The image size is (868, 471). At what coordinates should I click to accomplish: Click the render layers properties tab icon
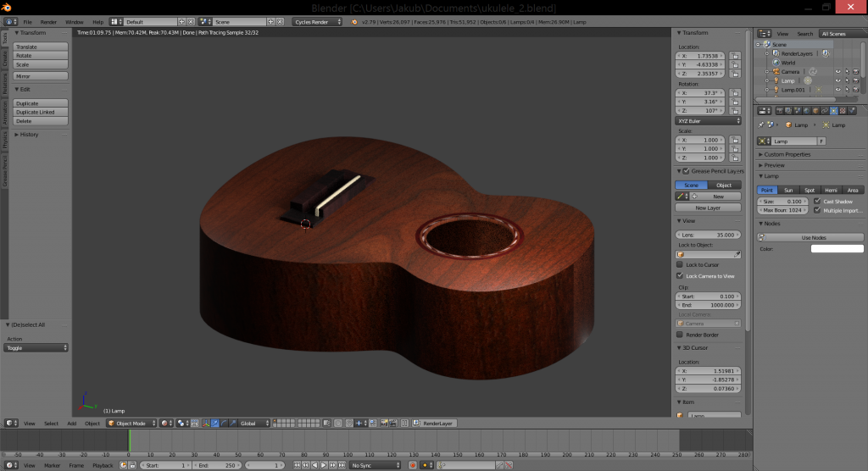[x=788, y=111]
